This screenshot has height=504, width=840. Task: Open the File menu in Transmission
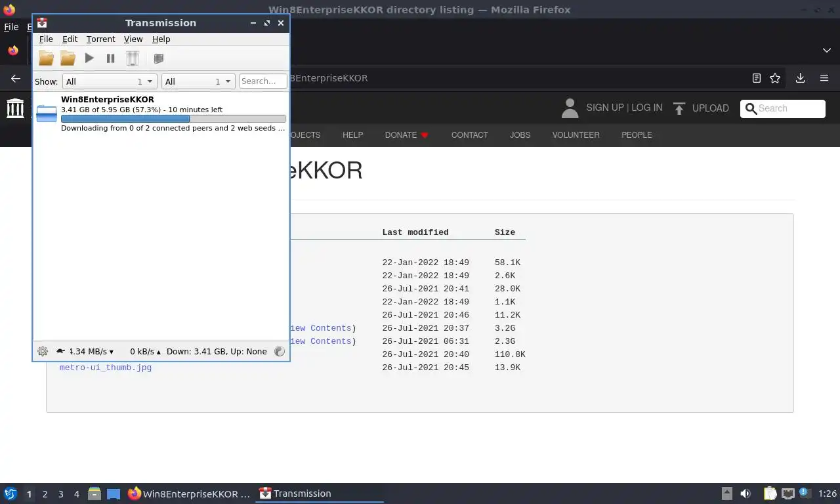click(x=46, y=39)
